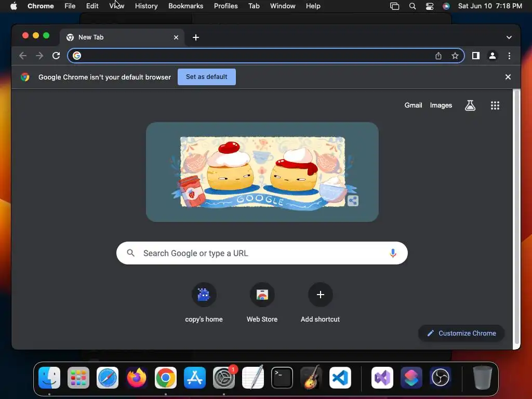Click the Chrome back arrow button
The height and width of the screenshot is (399, 532).
point(23,56)
